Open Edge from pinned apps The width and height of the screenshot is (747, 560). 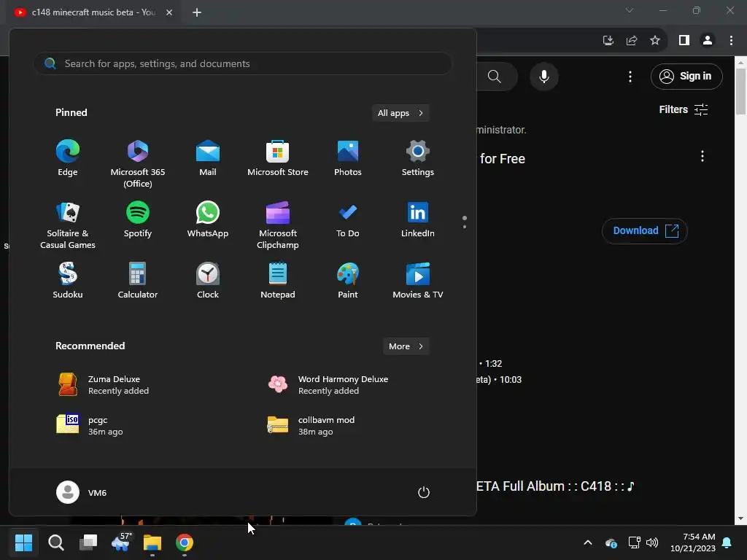pyautogui.click(x=68, y=158)
